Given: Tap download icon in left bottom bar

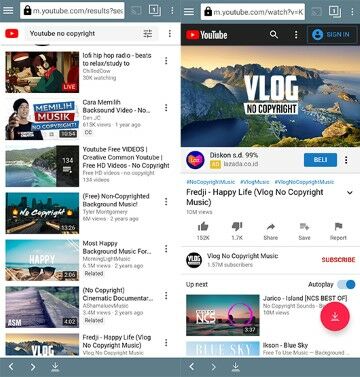Looking at the screenshot, I should (55, 367).
